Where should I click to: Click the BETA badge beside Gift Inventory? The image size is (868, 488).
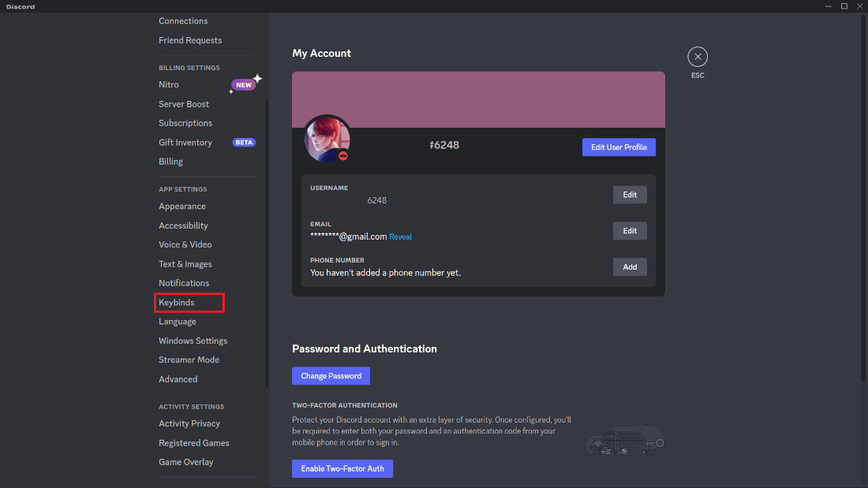click(244, 142)
